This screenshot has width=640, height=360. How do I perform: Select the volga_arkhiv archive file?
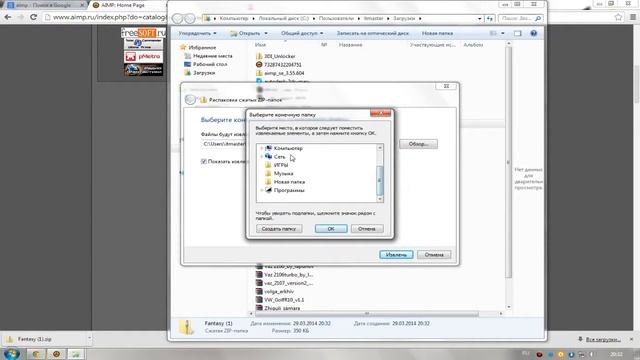tap(278, 291)
